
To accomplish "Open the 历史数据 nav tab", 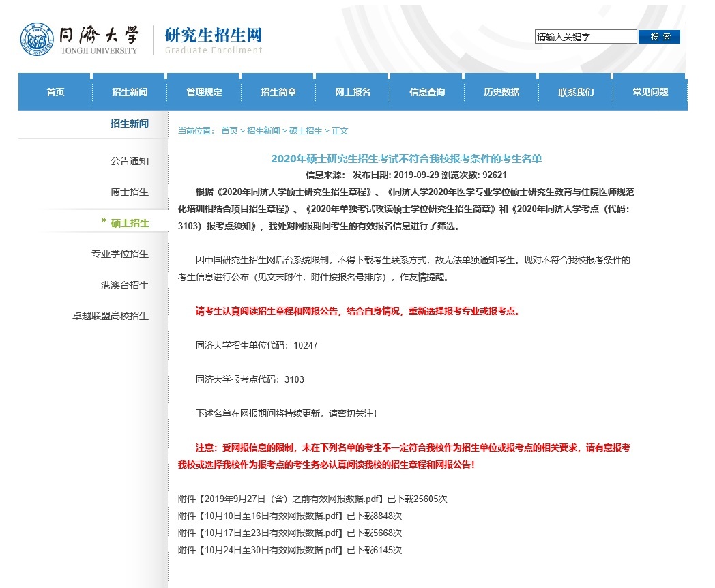I will (501, 92).
